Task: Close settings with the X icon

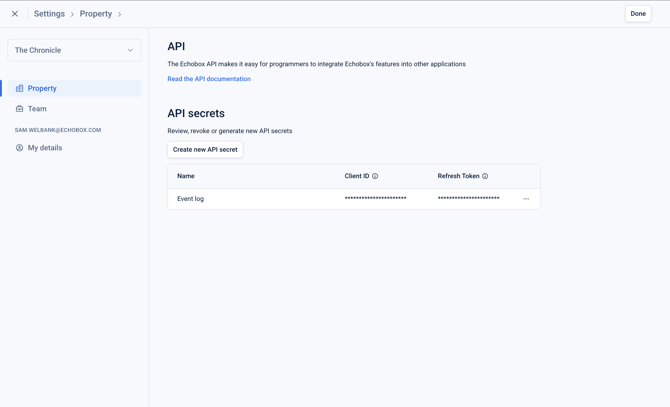Action: click(15, 14)
